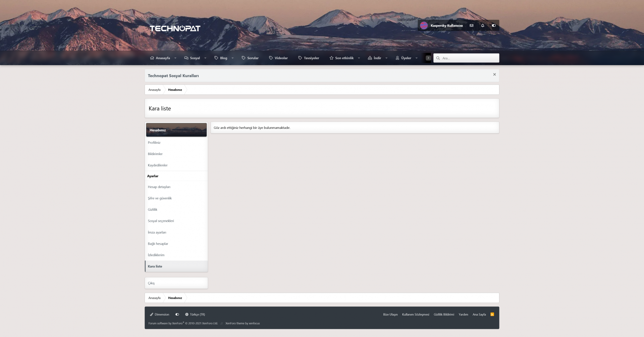Click the Hesabınız sidebar header banner

click(x=176, y=130)
